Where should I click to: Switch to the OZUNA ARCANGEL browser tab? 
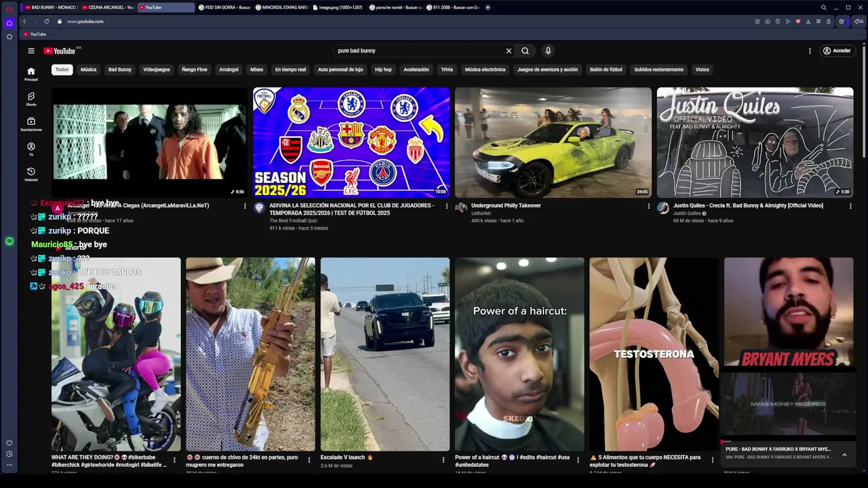[x=108, y=7]
